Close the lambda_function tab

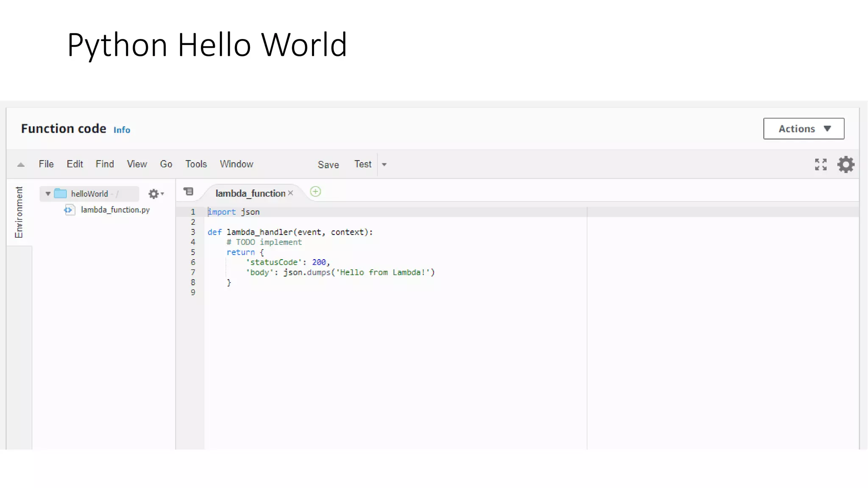(x=291, y=193)
